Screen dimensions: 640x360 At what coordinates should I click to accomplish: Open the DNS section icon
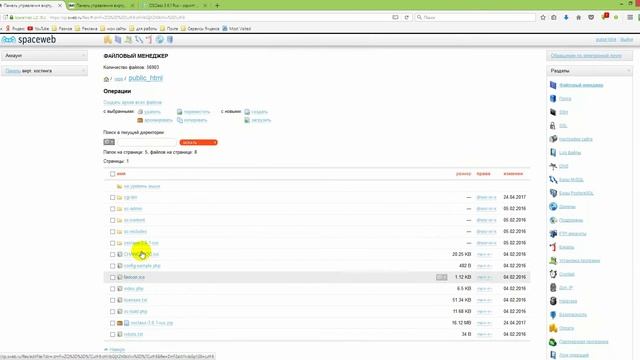tap(553, 166)
